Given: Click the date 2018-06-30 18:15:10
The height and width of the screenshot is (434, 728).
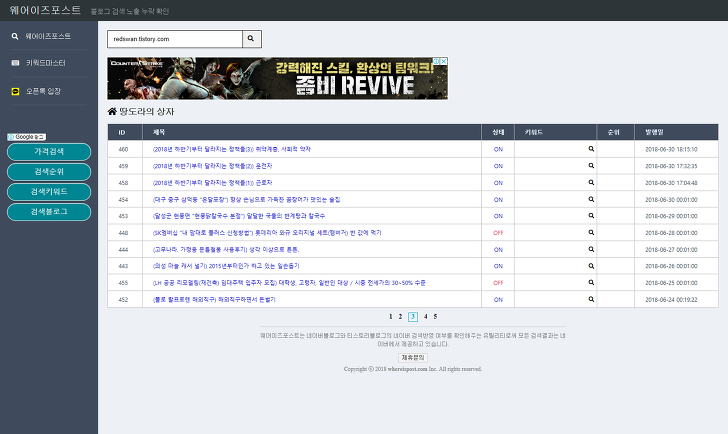Looking at the screenshot, I should (671, 149).
